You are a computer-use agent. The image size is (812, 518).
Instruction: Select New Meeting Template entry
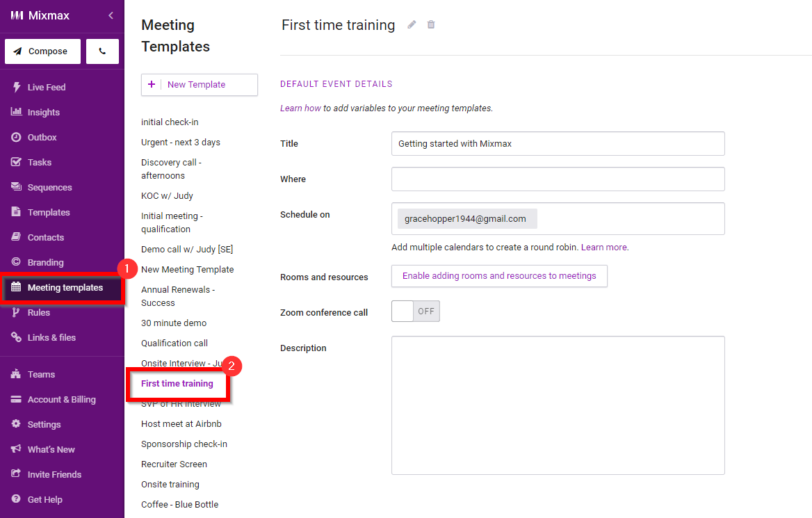(188, 269)
